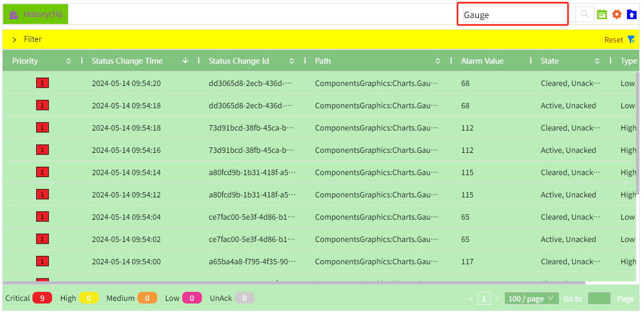Open the 100 / page size dropdown
The width and height of the screenshot is (644, 312).
point(531,299)
